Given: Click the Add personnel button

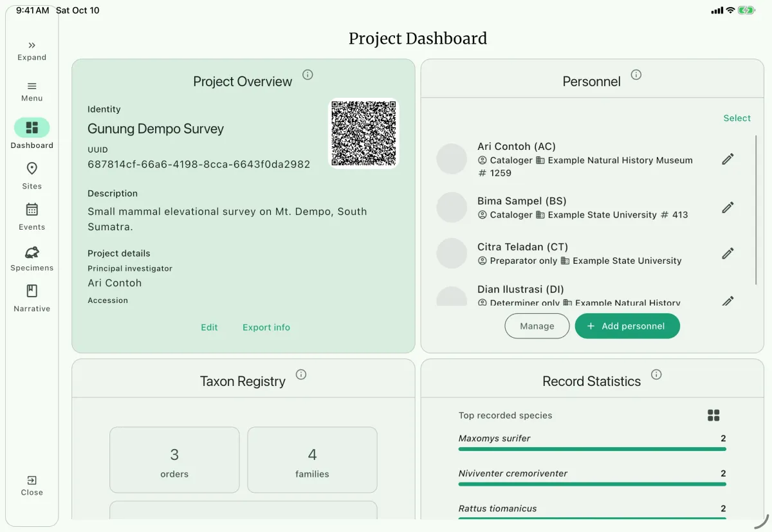Looking at the screenshot, I should point(627,326).
